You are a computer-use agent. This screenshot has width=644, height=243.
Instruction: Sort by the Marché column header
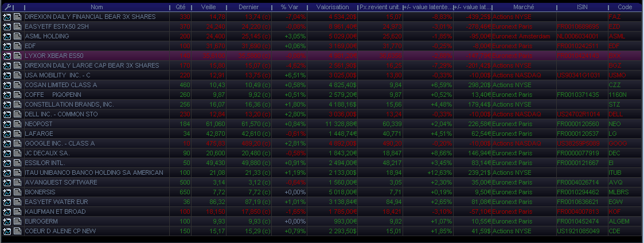pos(524,7)
